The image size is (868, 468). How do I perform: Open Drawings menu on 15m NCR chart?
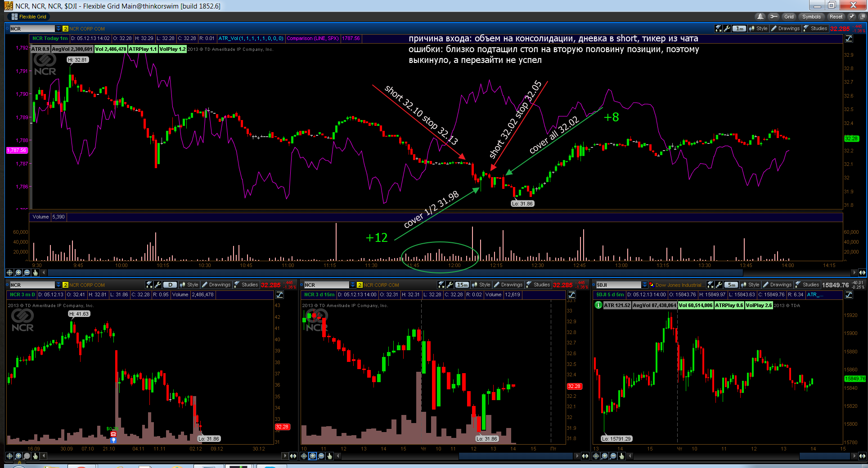tap(508, 285)
